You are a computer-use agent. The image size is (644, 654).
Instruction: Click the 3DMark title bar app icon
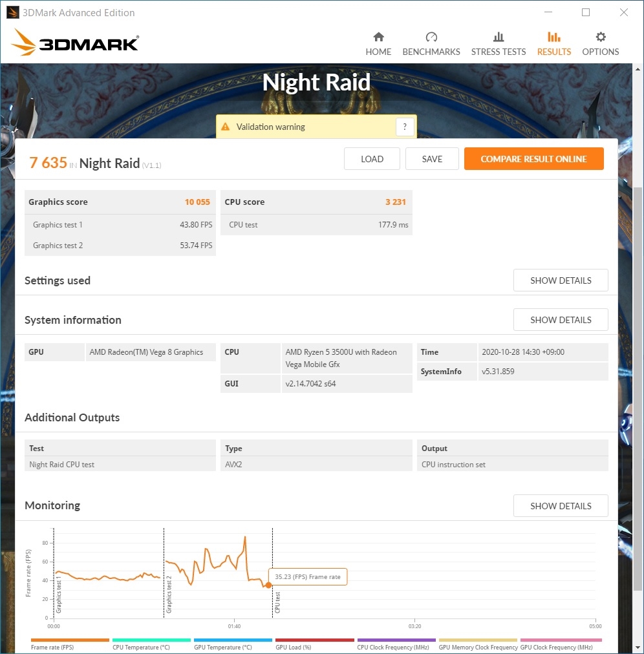12,12
